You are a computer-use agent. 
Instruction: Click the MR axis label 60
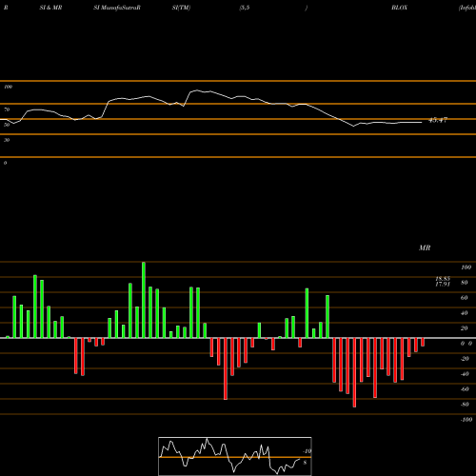[465, 298]
